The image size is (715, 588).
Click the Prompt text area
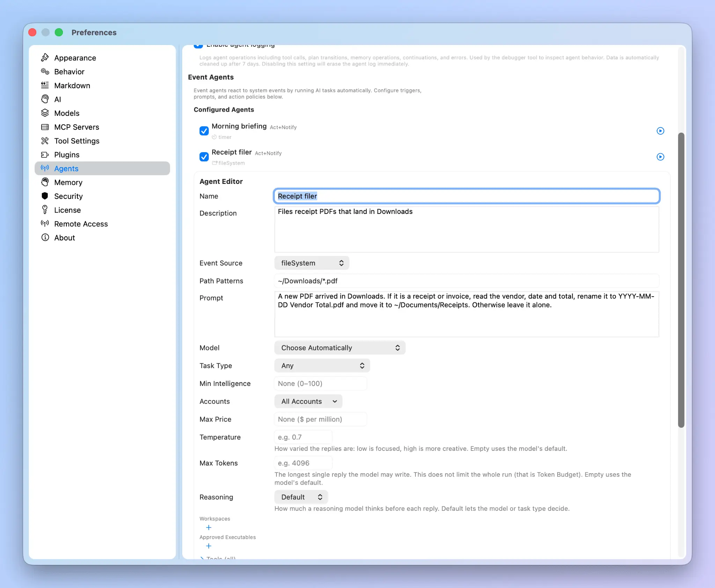466,314
